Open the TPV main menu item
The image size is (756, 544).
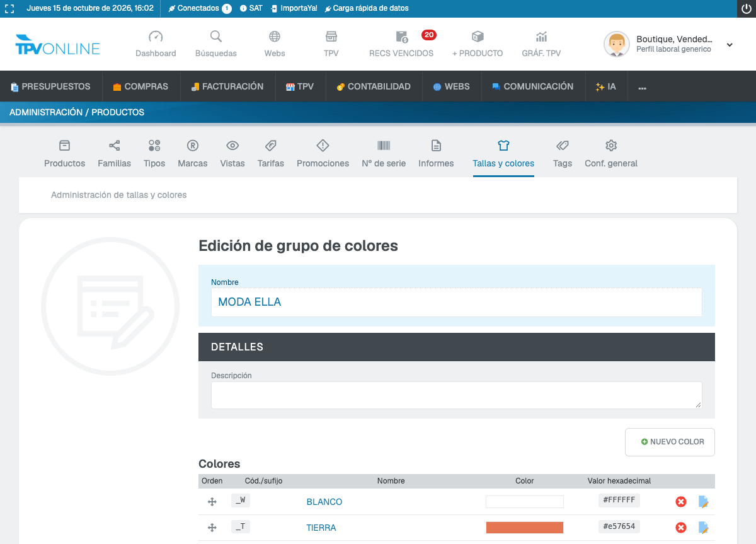coord(301,86)
